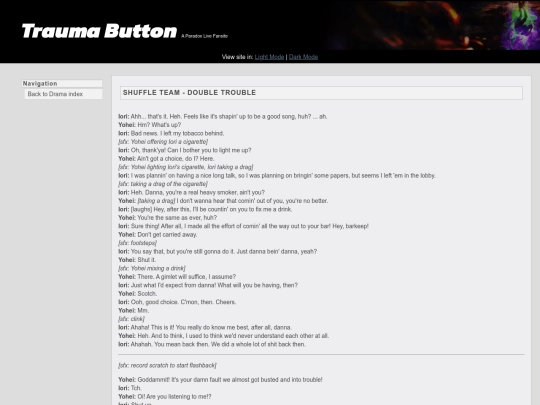Click line 'Iori: Tch.'
Screen dimensions: 540x405
[130, 388]
